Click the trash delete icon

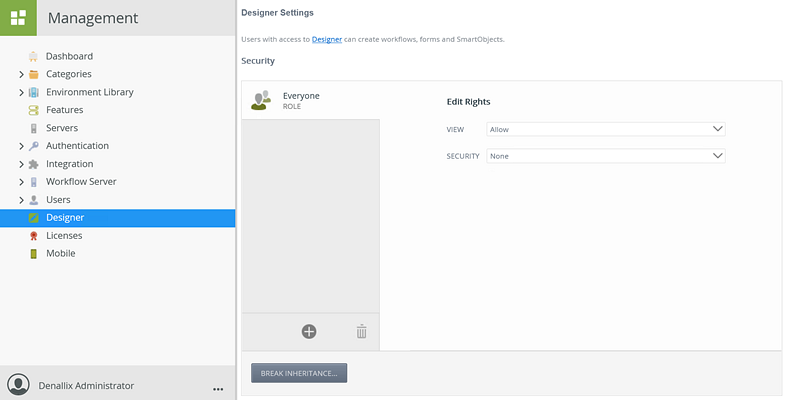362,331
